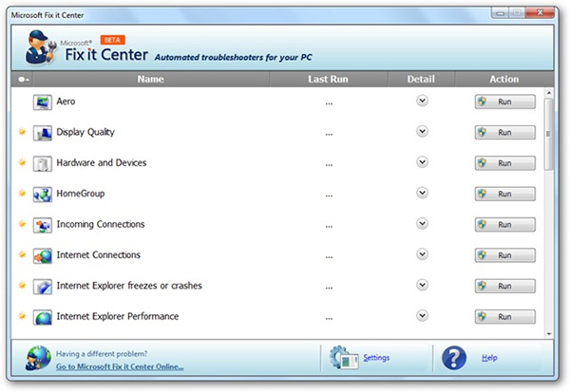Viewport: 570px width, 392px height.
Task: Click the Display Quality monitor icon
Action: (43, 132)
